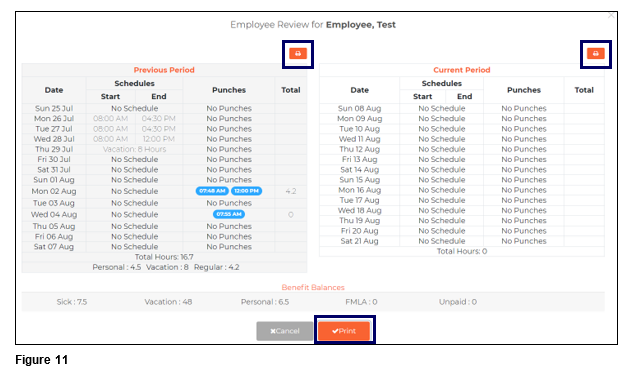Click the 'Mon 02 Aug' date cell
Screen dimensions: 637x382
click(54, 191)
